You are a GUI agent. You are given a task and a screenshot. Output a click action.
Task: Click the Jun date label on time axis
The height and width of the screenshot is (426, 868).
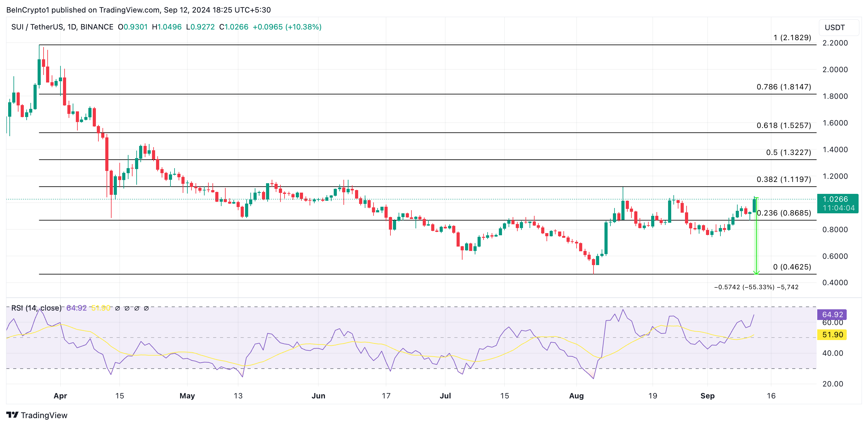[318, 396]
